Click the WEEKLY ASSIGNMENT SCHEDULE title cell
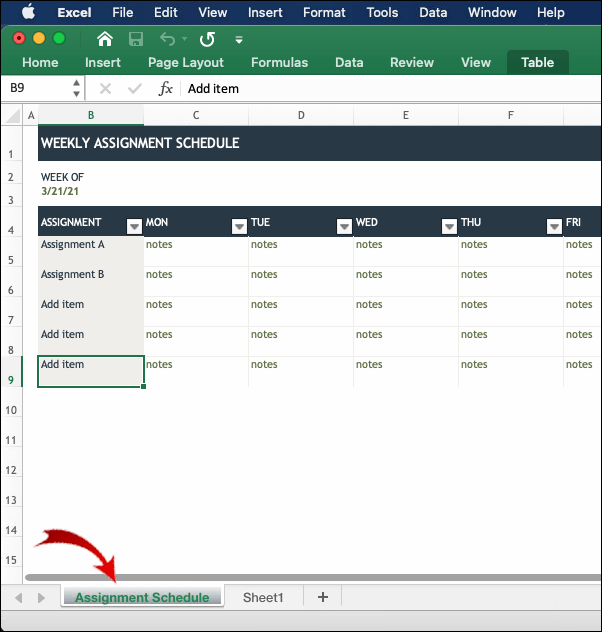Screen dimensions: 602x632 319,143
